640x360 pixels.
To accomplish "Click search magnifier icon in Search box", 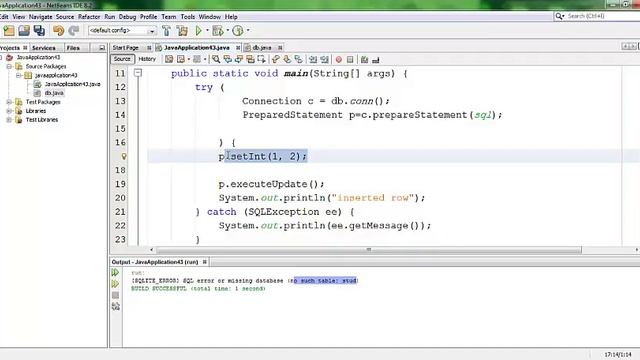I will point(559,16).
